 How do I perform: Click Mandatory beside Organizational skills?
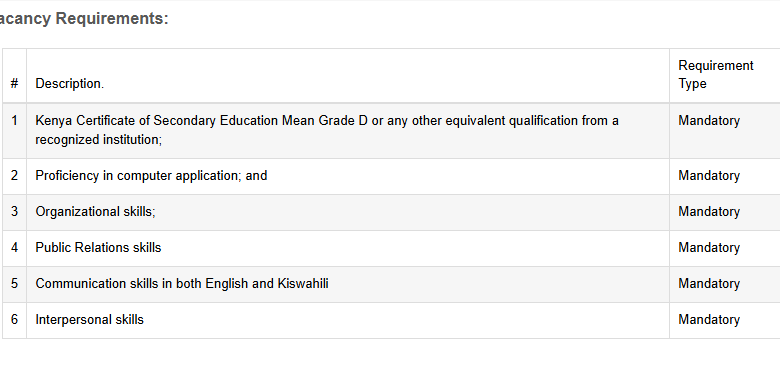pyautogui.click(x=709, y=211)
